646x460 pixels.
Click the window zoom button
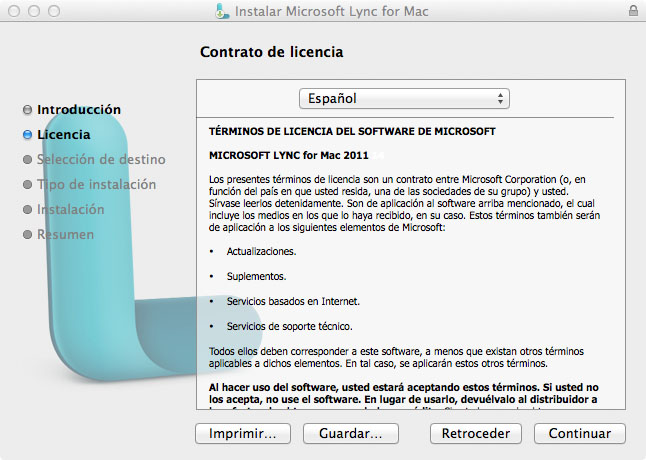click(53, 12)
